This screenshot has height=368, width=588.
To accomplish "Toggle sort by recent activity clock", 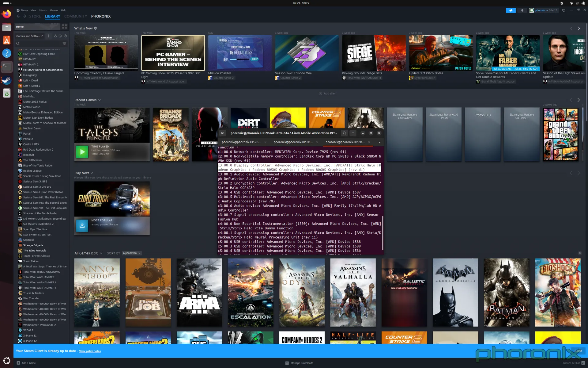I will click(x=60, y=36).
